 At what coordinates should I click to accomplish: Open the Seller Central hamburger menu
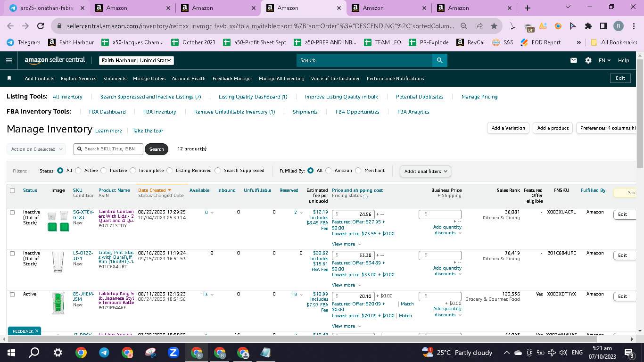9,60
